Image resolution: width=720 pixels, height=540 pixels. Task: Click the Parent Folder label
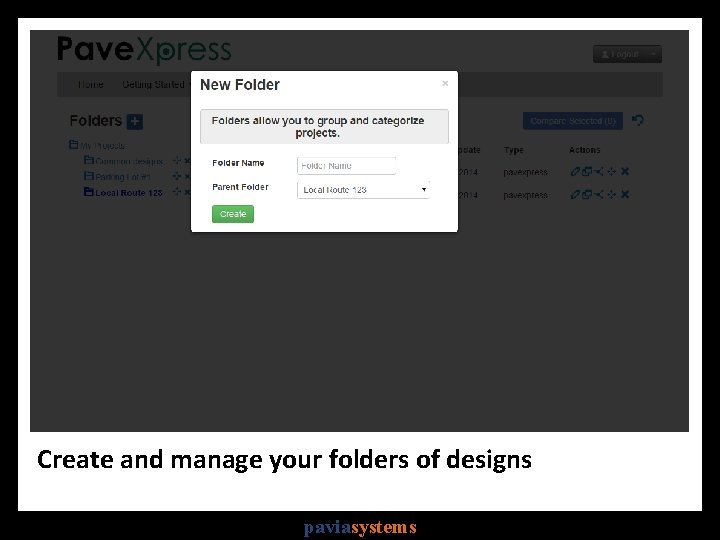tap(240, 187)
